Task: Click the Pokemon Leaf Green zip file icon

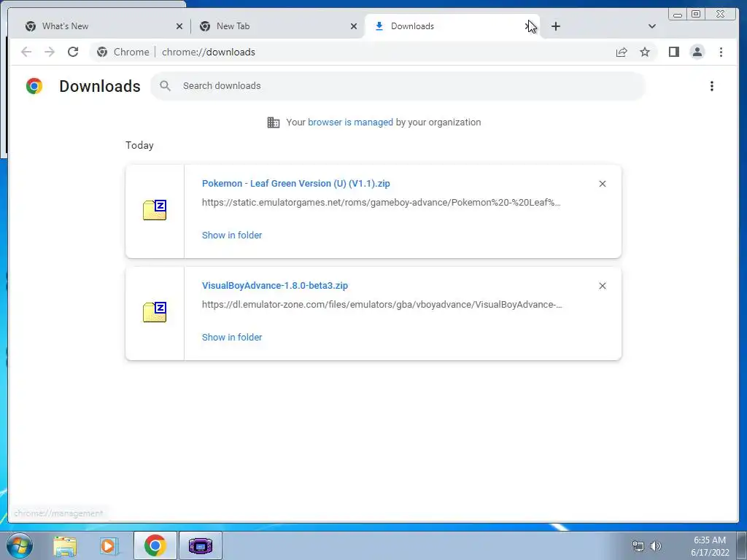Action: (x=155, y=210)
